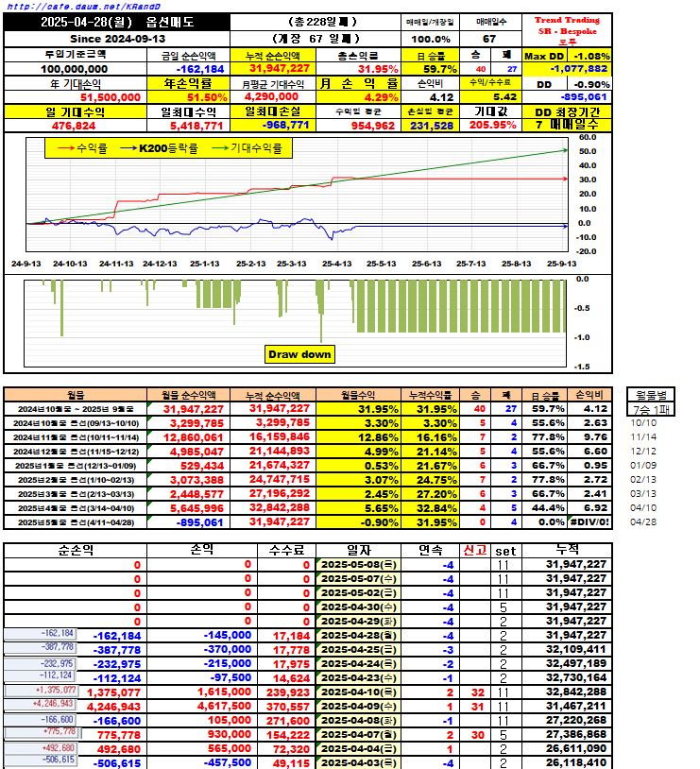Select the 매매일수 value 67 cell
The image size is (700, 769).
pyautogui.click(x=489, y=39)
